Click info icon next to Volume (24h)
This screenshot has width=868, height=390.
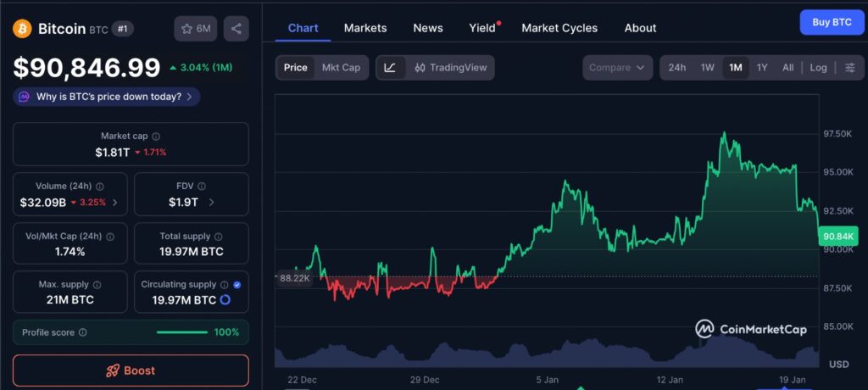pyautogui.click(x=100, y=187)
